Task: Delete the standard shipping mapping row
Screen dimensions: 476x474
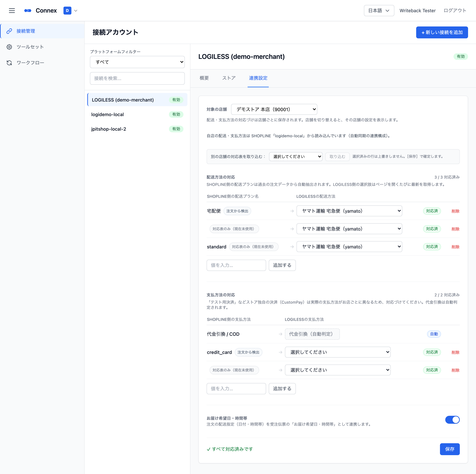Action: point(455,247)
